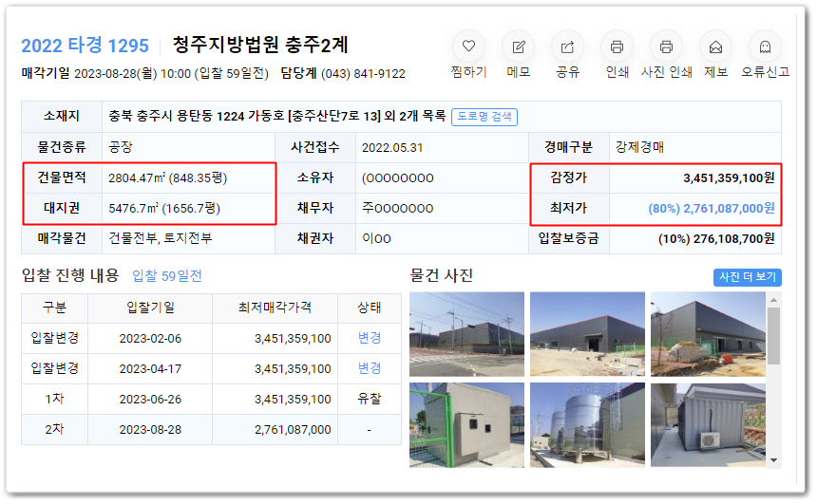Screen dimensions: 817x504
Task: Click the 청주지방법원 충주2계 court title
Action: (260, 46)
